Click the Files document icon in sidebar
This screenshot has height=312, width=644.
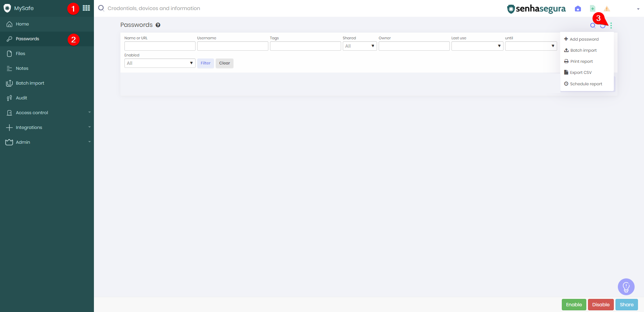click(9, 54)
